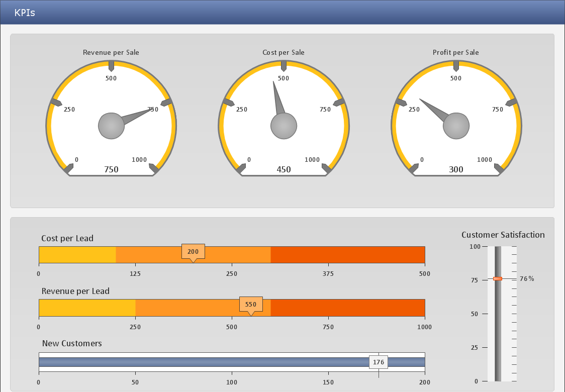Click the Cost per Sale gauge needle hub
This screenshot has height=392, width=565.
(284, 126)
